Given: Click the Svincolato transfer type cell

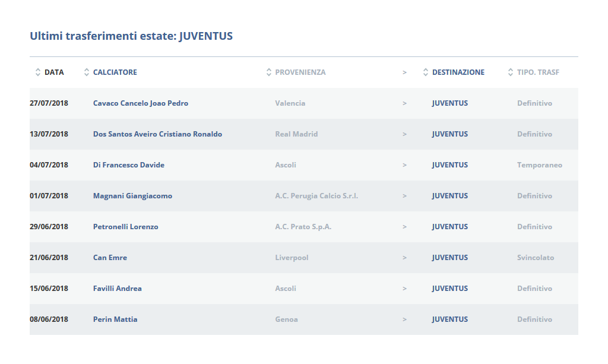Looking at the screenshot, I should tap(535, 258).
